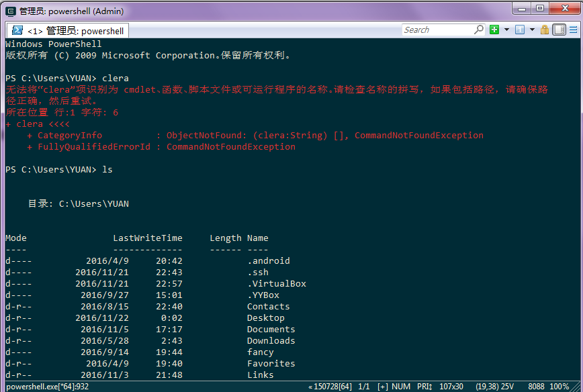
Task: Click the 'Windows PowerShell' banner text
Action: pyautogui.click(x=53, y=44)
